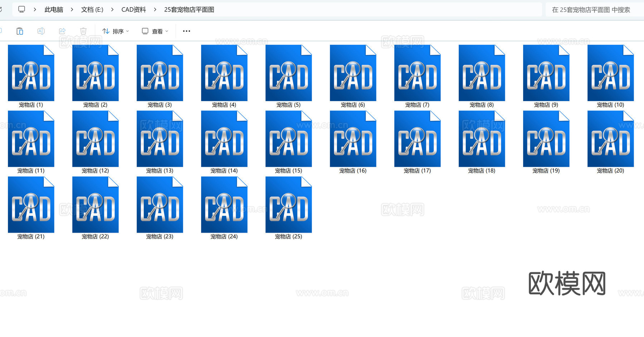
Task: Select the 宠物店 (16) file
Action: pyautogui.click(x=353, y=139)
